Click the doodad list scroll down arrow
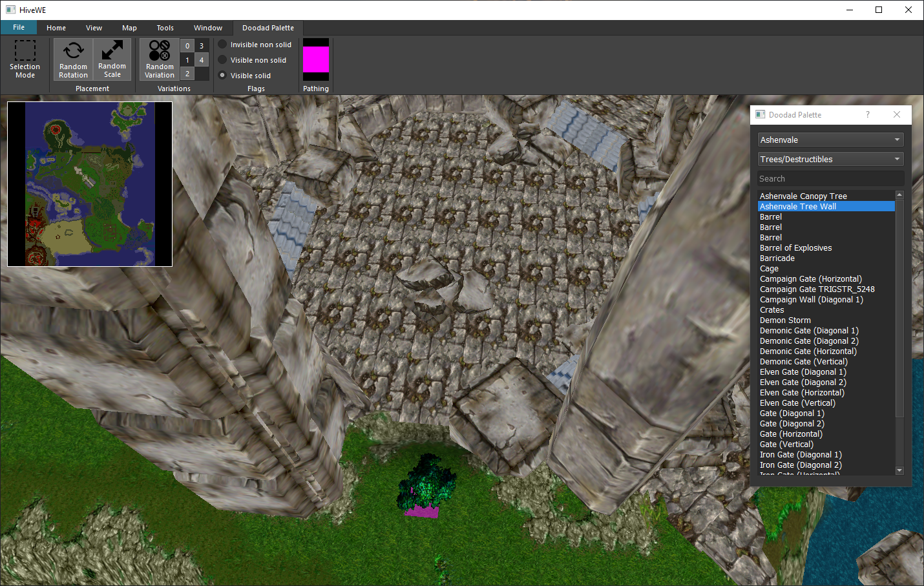The image size is (924, 586). (x=899, y=470)
